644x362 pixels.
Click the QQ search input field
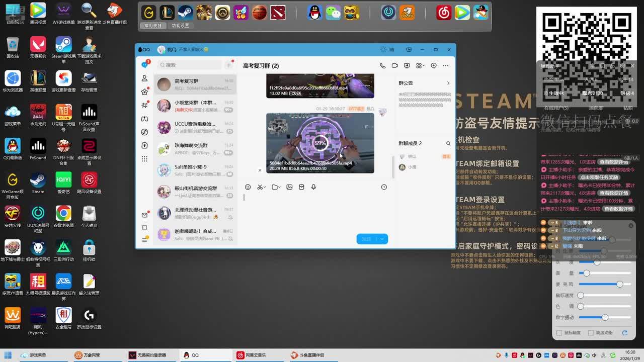pyautogui.click(x=191, y=65)
